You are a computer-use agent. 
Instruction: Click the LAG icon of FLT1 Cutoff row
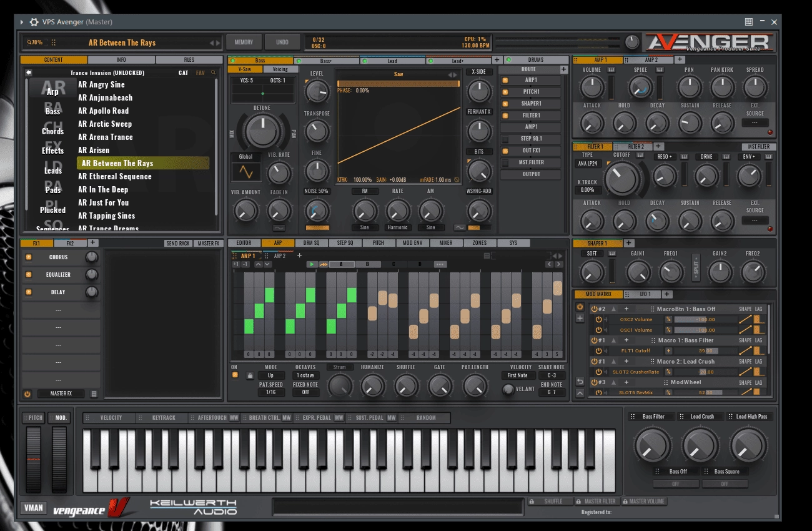759,350
